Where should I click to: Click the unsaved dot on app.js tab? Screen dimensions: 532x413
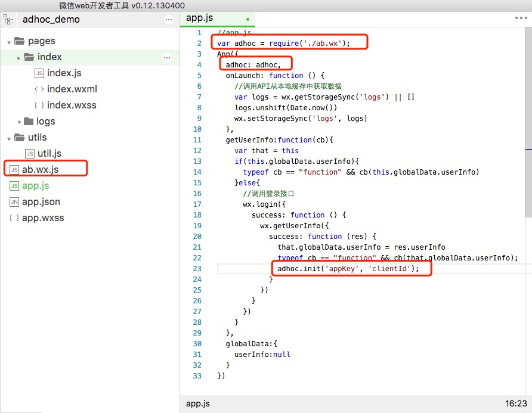coord(248,19)
